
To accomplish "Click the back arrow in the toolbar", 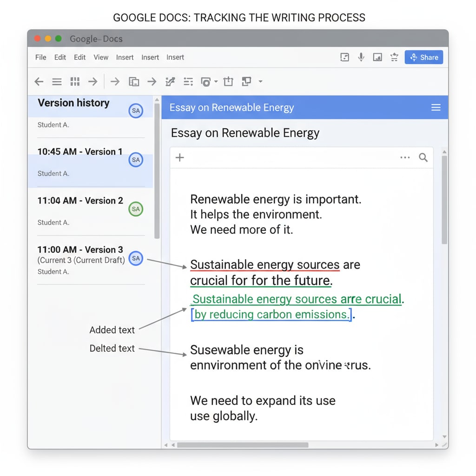I will tap(39, 82).
